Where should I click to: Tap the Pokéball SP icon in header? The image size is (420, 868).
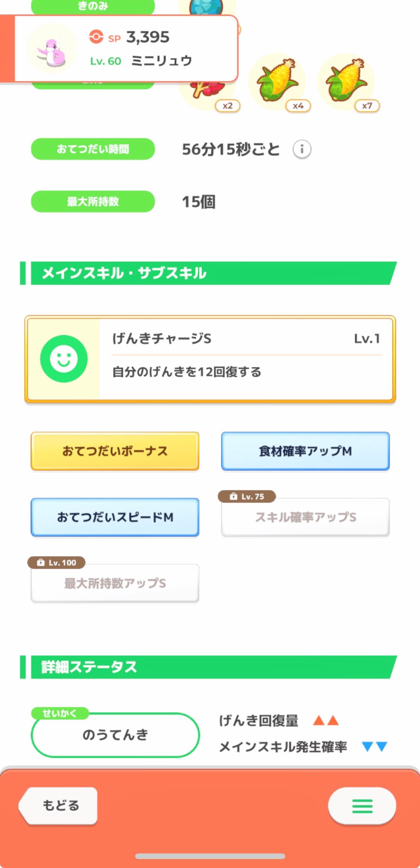96,37
